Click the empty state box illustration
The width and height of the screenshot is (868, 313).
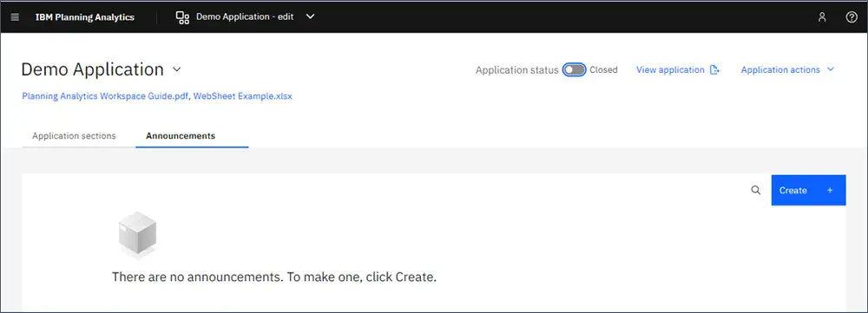click(x=138, y=234)
